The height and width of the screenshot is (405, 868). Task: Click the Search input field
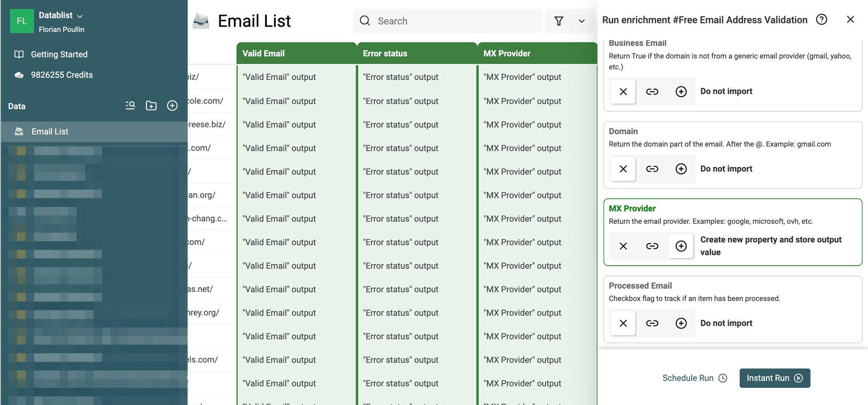point(448,21)
